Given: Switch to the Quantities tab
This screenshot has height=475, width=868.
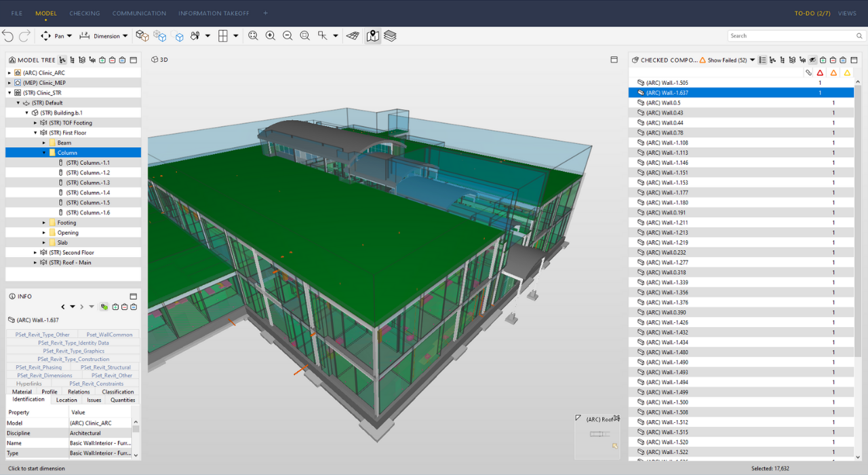Looking at the screenshot, I should 123,400.
